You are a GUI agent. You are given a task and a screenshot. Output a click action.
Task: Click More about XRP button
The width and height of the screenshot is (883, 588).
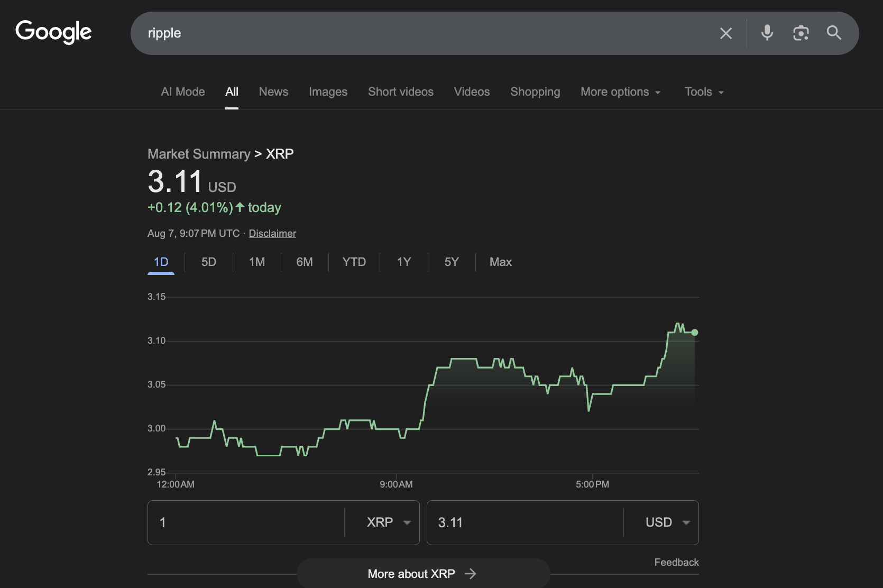pyautogui.click(x=423, y=574)
